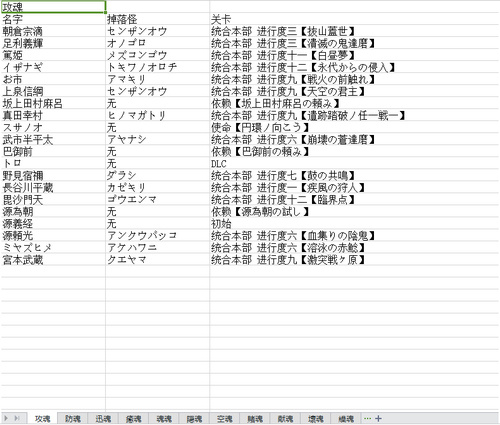Select the cell 坂上田村麻呂
The height and width of the screenshot is (425, 500).
(53, 103)
